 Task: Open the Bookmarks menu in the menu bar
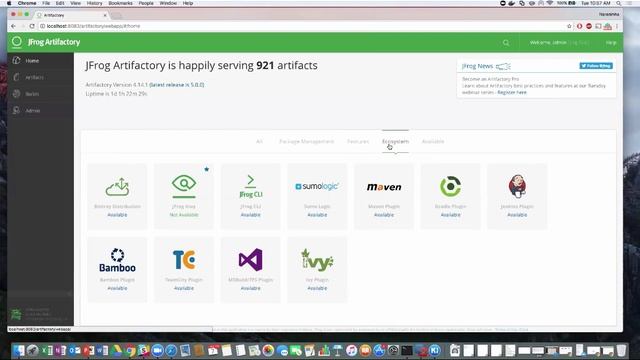click(120, 3)
